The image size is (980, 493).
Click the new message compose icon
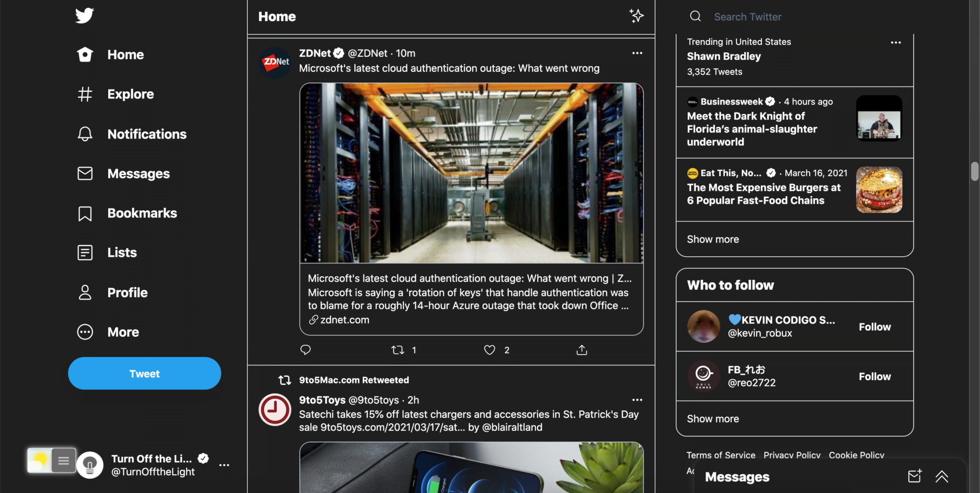tap(914, 476)
